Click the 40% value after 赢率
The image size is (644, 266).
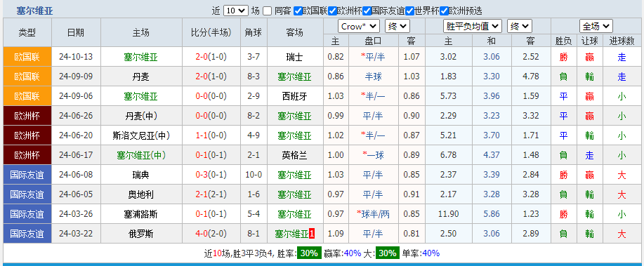click(353, 253)
